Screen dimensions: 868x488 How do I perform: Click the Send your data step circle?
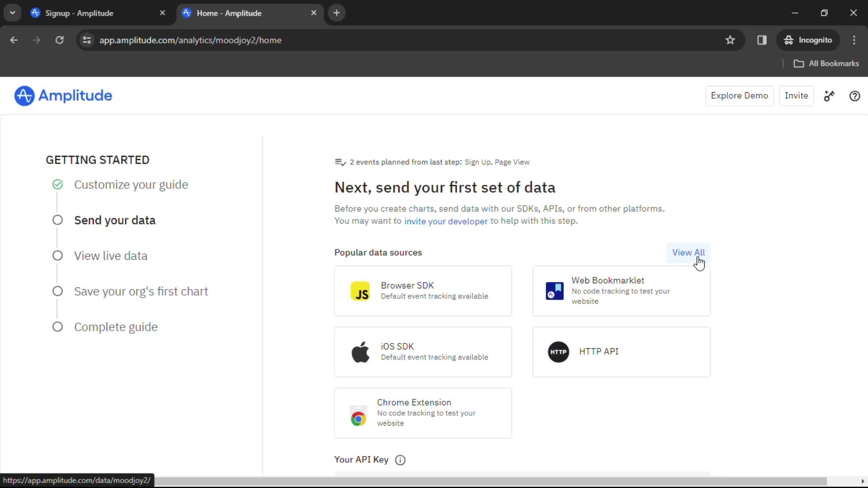point(57,220)
